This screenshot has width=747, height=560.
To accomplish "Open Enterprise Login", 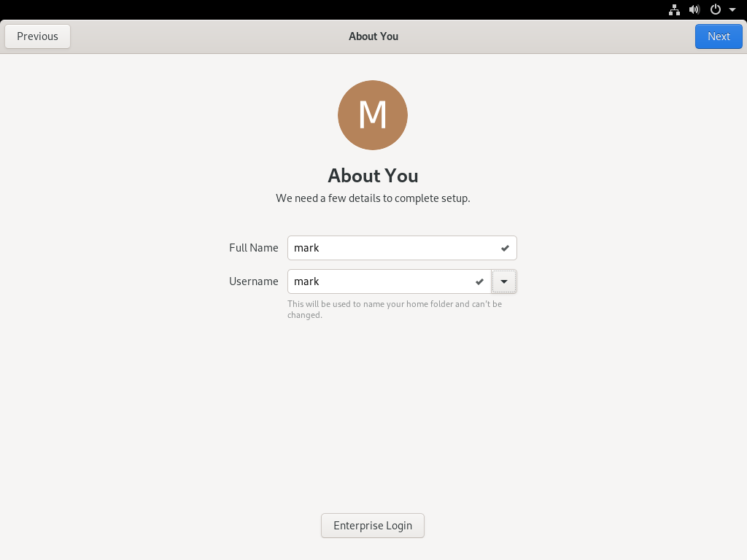I will click(373, 526).
